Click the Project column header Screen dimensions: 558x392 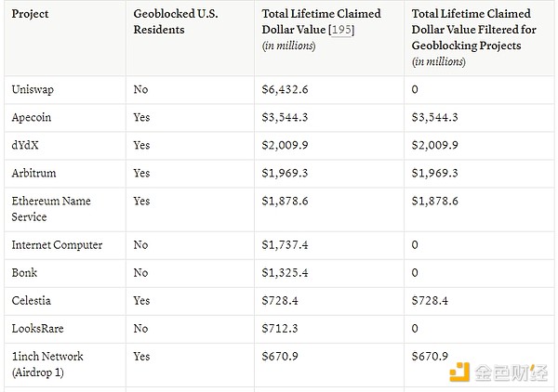pyautogui.click(x=30, y=14)
